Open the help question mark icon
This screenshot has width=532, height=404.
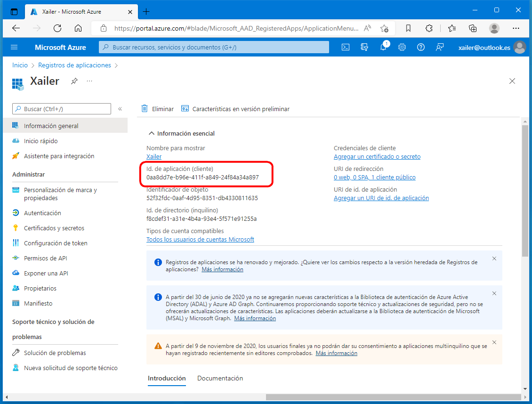421,47
